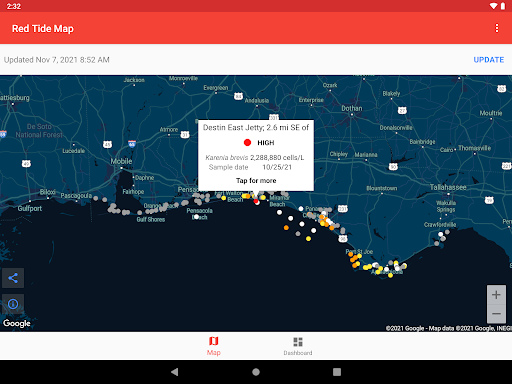Click the sample date '10/25/21'
This screenshot has height=384, width=512.
click(x=277, y=167)
